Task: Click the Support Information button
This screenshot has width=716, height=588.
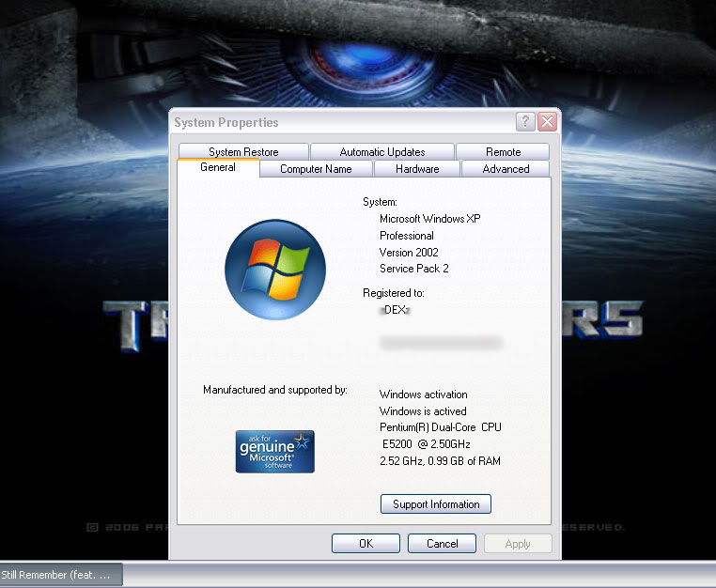Action: pyautogui.click(x=436, y=504)
